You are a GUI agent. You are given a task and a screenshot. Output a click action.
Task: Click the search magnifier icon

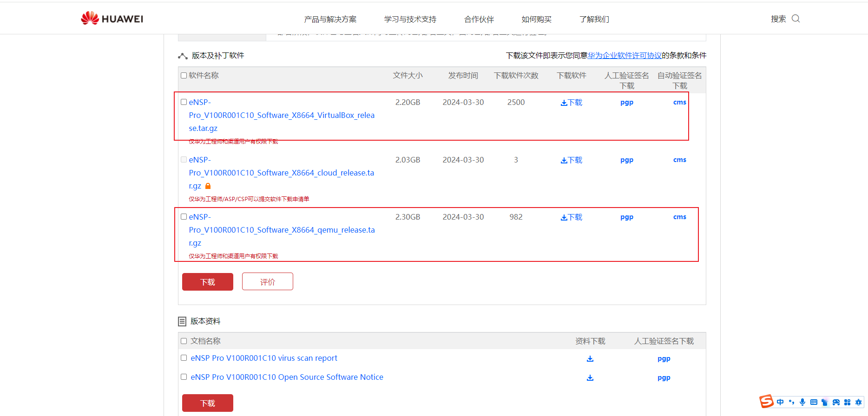click(x=796, y=19)
